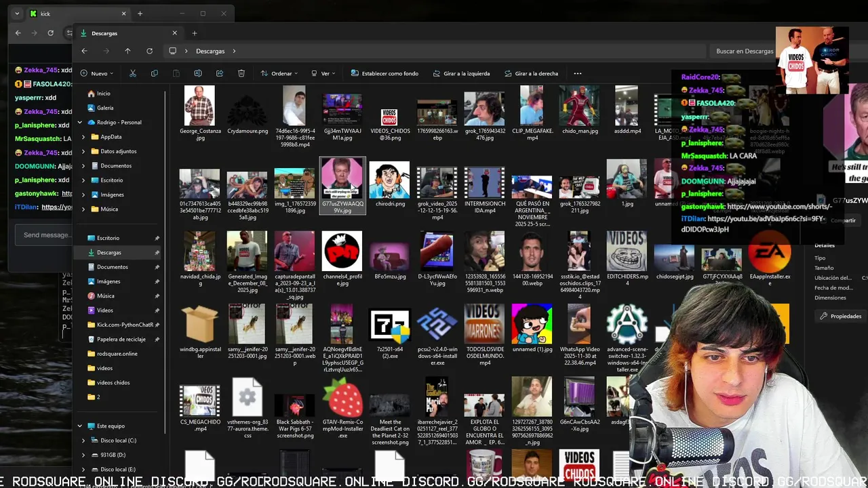Switch to the Descargas Explorer tab
The width and height of the screenshot is (868, 488).
129,33
